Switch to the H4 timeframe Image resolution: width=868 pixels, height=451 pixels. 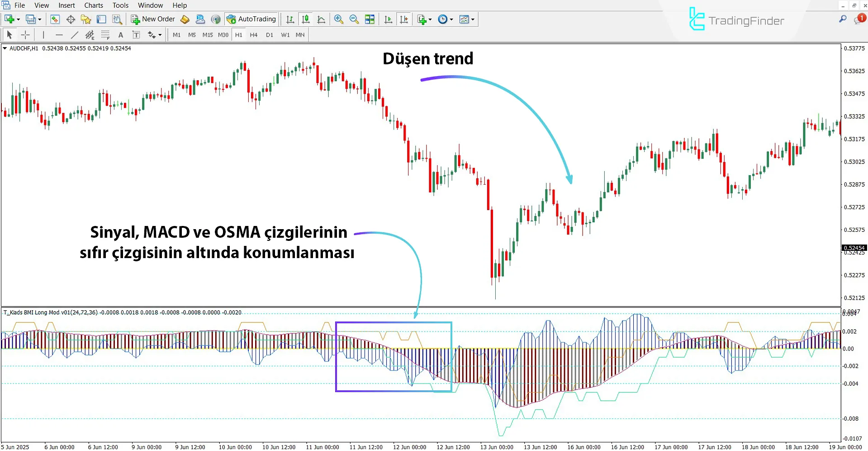coord(253,35)
